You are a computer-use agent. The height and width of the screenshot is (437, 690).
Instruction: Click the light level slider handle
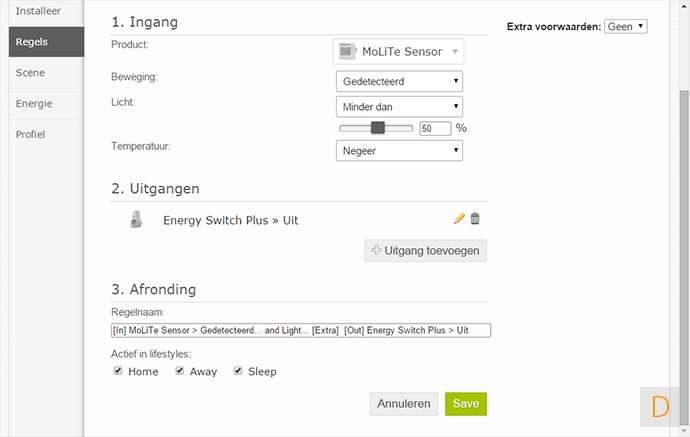pos(378,128)
